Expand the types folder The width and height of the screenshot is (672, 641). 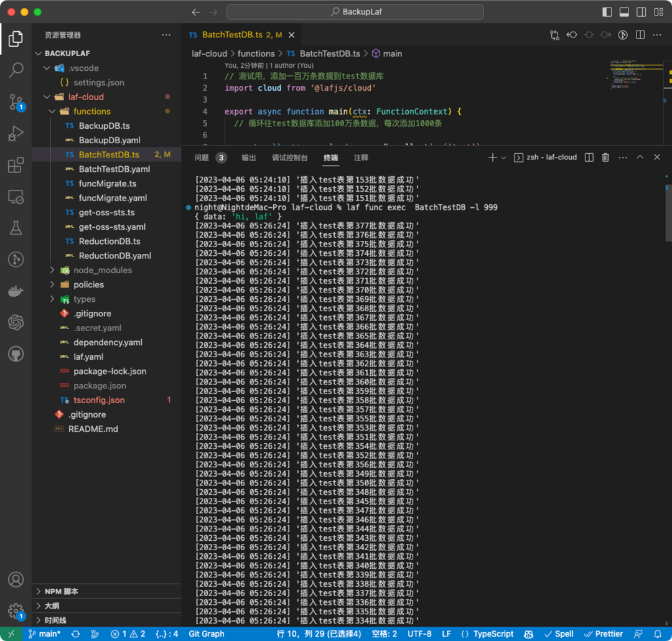(52, 299)
